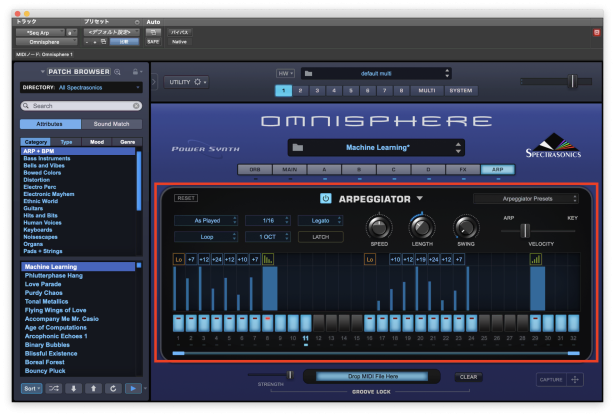Screen dimensions: 615x416
Task: Expand the As Played mode dropdown
Action: click(x=206, y=219)
